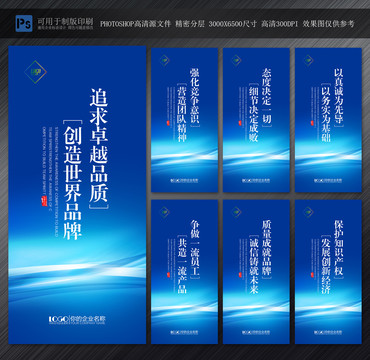Viewport: 370px width, 360px height.
Task: Click the 态度决定一切 slogan text
Action: tap(266, 97)
